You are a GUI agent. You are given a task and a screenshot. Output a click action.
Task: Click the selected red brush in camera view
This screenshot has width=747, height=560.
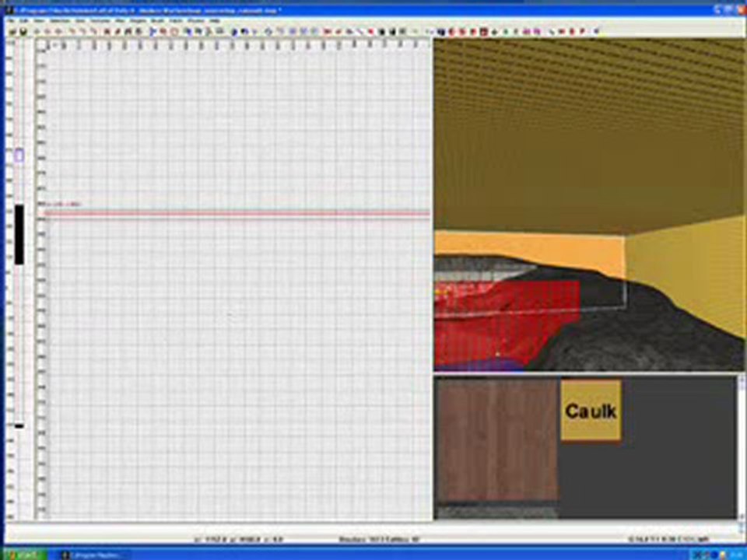[x=505, y=323]
